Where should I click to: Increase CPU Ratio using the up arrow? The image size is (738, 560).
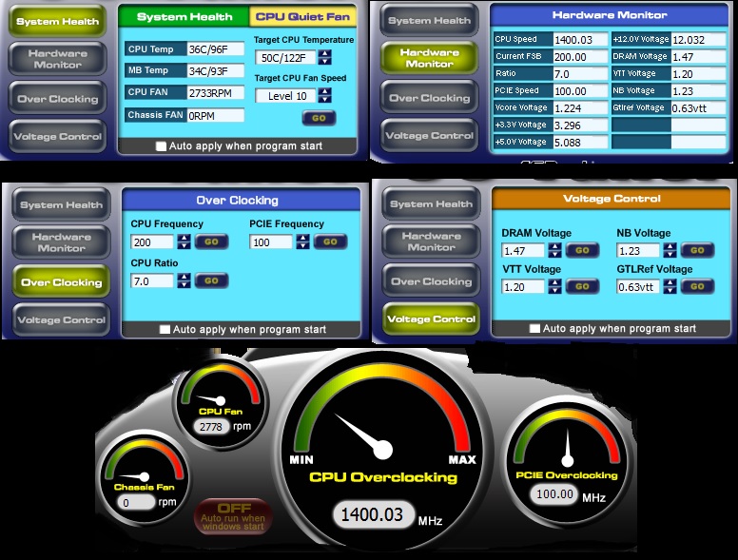[184, 278]
